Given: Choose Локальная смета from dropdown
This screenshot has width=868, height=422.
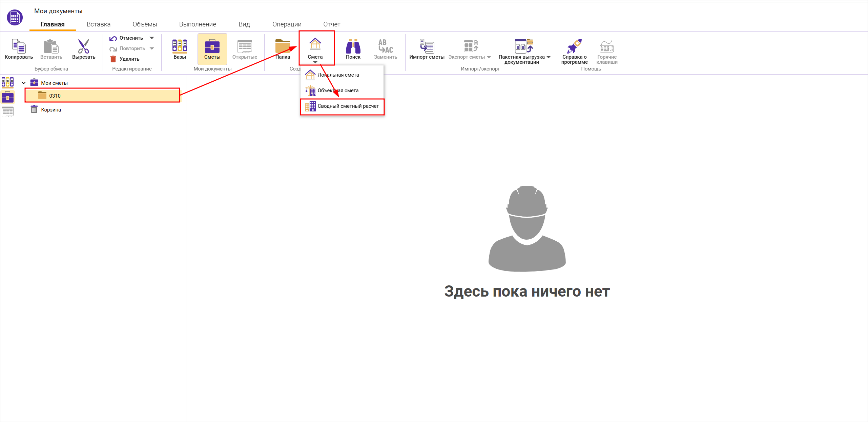Looking at the screenshot, I should (x=338, y=75).
